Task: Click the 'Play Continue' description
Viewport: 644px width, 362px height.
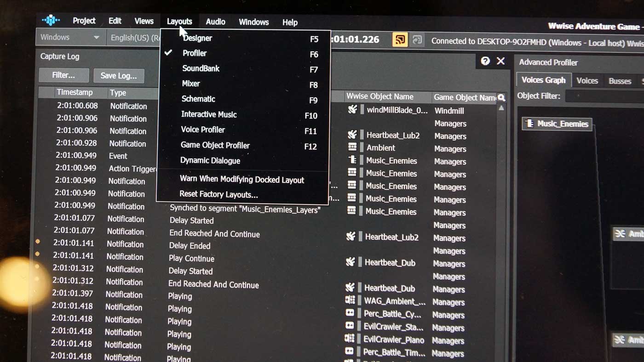Action: [x=191, y=259]
